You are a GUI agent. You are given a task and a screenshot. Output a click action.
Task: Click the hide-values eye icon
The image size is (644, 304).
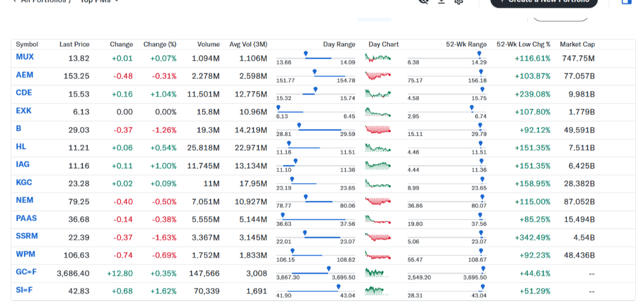[x=424, y=2]
